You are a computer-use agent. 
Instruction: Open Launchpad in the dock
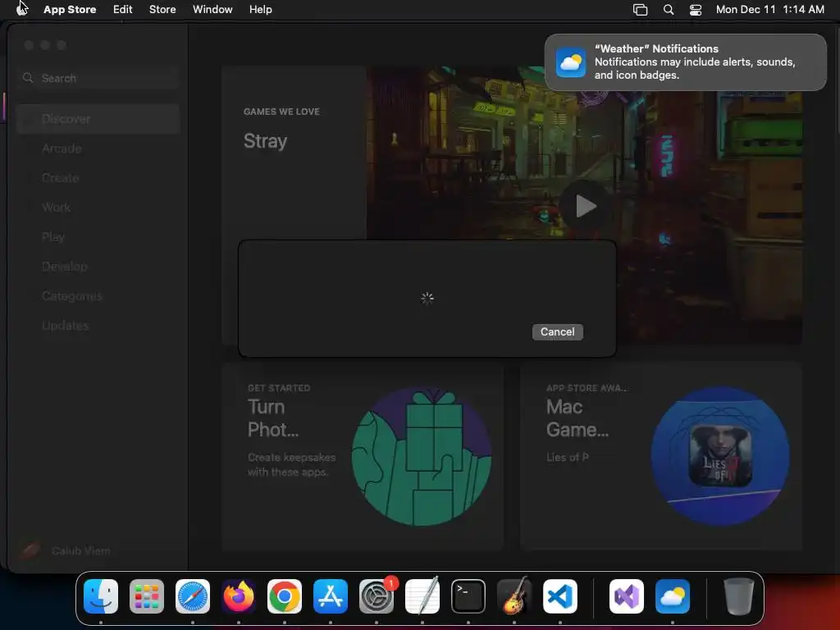pyautogui.click(x=147, y=596)
